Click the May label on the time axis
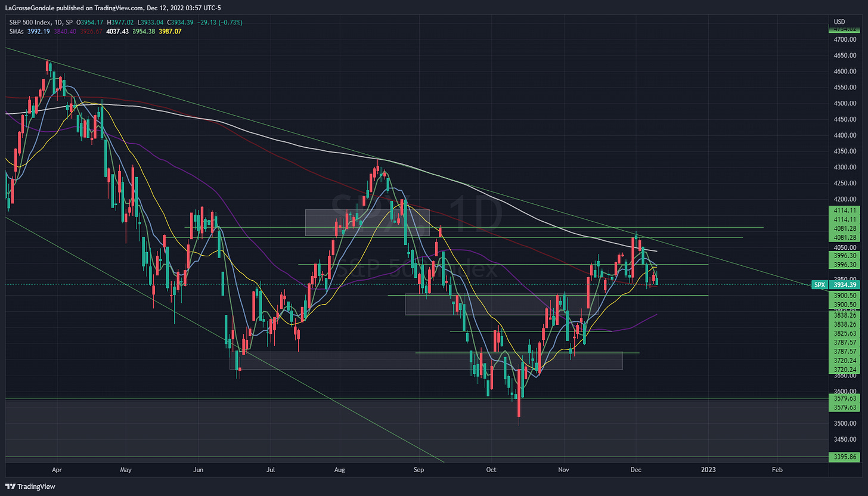 click(x=125, y=470)
